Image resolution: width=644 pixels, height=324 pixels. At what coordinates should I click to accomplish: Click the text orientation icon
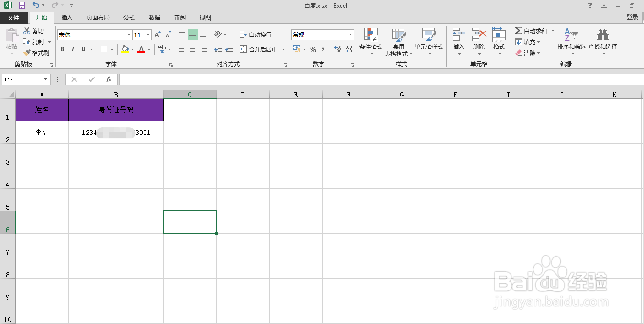(218, 34)
